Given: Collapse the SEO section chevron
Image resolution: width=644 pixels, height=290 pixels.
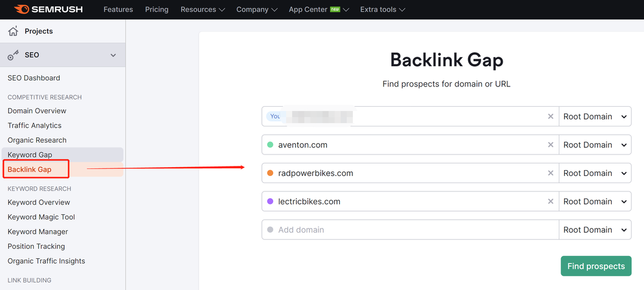Looking at the screenshot, I should click(x=113, y=55).
